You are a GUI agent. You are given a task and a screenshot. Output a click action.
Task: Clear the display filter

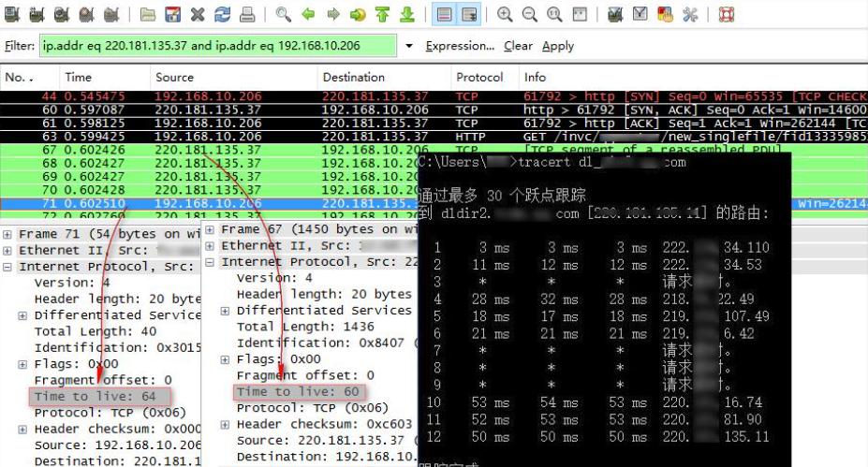[518, 46]
